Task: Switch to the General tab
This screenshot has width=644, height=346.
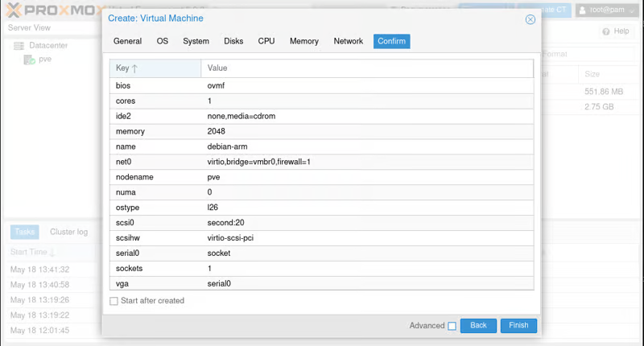Action: click(x=127, y=41)
